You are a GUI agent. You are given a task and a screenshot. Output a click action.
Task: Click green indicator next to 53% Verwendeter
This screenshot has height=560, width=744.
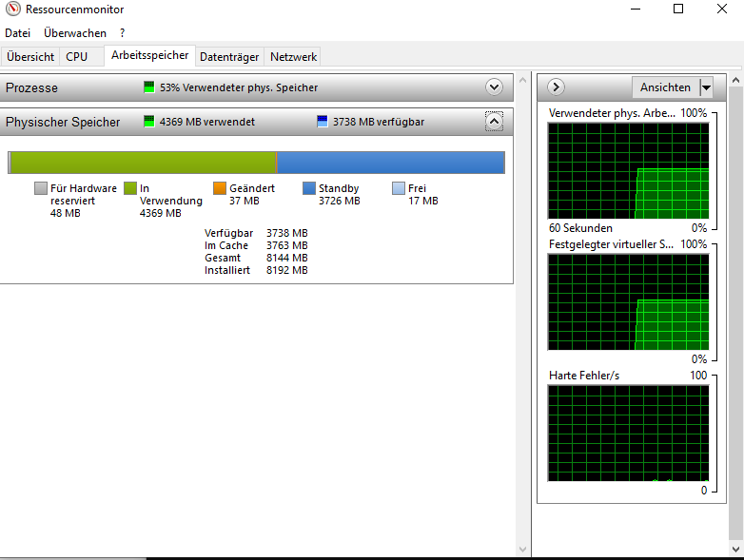pos(149,87)
